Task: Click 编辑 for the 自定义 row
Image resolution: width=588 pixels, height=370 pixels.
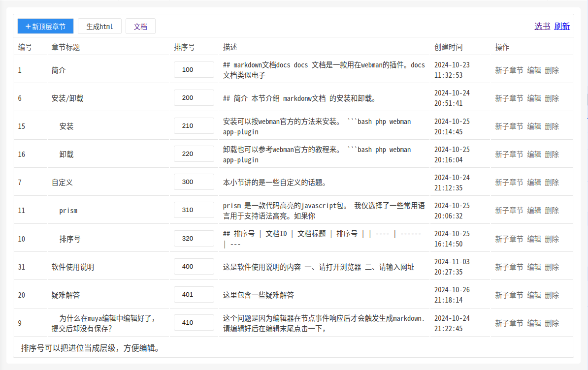Action: [534, 183]
